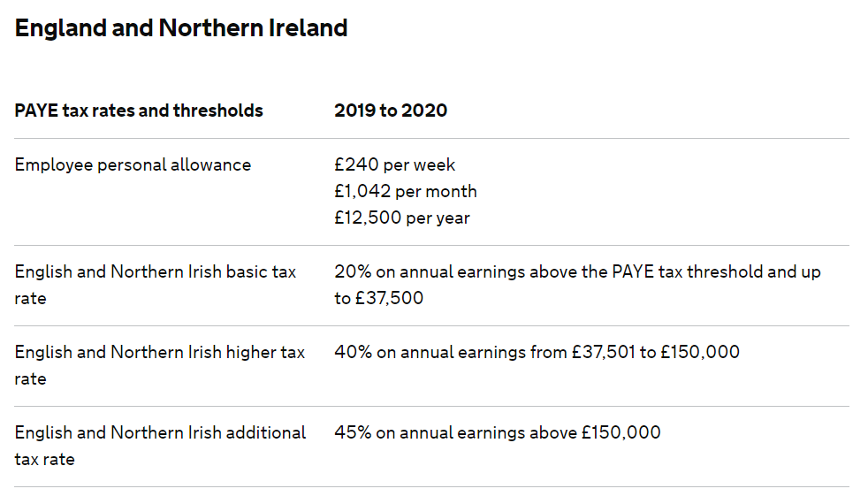Select the English and Northern Irish higher tax rate label

(160, 365)
